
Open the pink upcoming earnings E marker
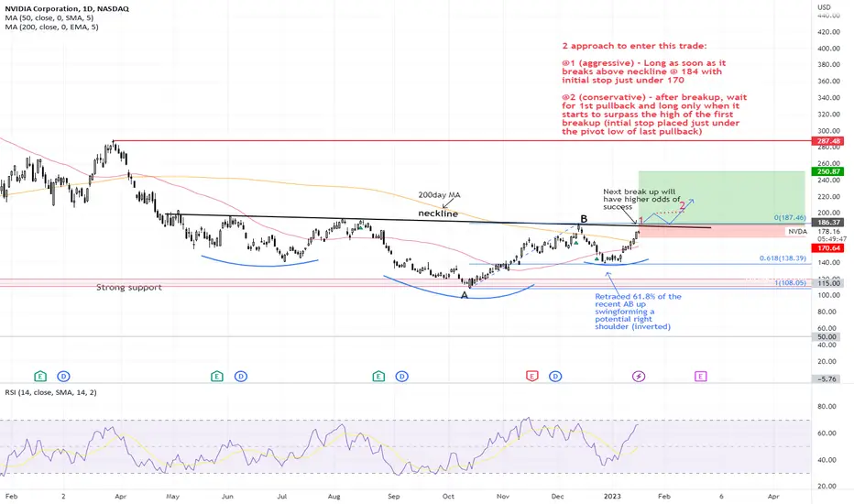tap(701, 376)
